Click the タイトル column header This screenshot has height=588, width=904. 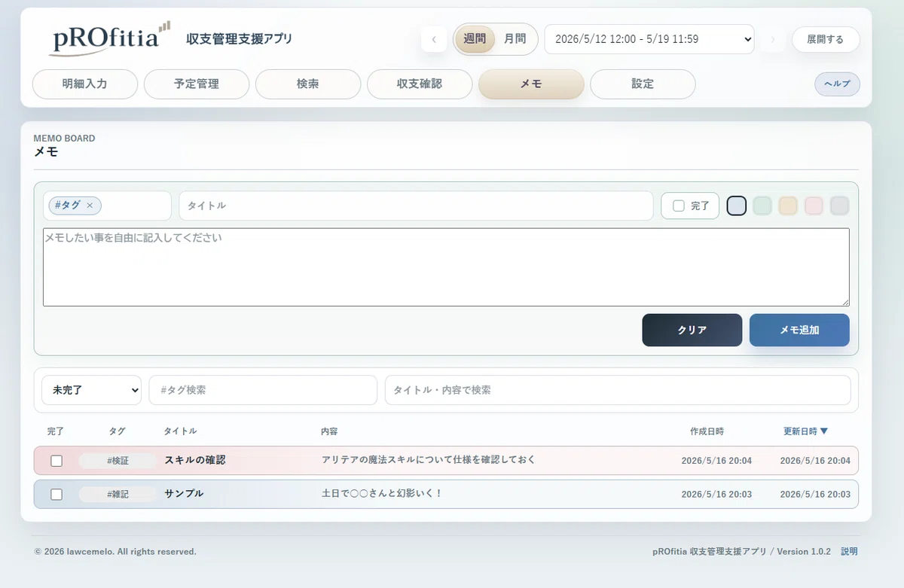coord(180,431)
